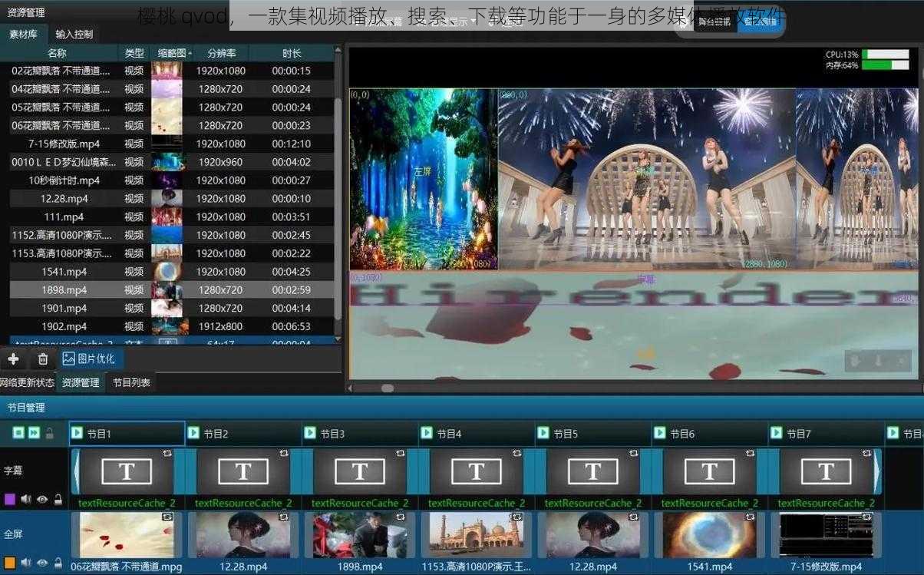
Task: Select 1898.mp4 row in material list
Action: [171, 290]
